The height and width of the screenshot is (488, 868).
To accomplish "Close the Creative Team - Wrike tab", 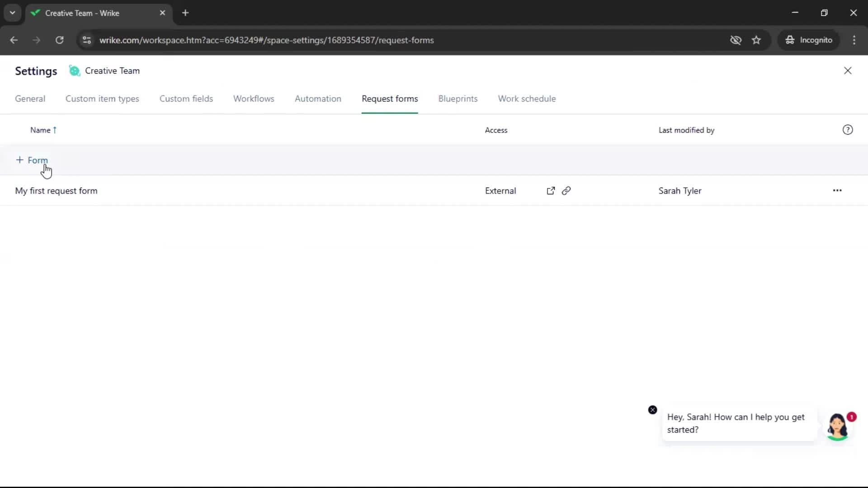I will [162, 13].
